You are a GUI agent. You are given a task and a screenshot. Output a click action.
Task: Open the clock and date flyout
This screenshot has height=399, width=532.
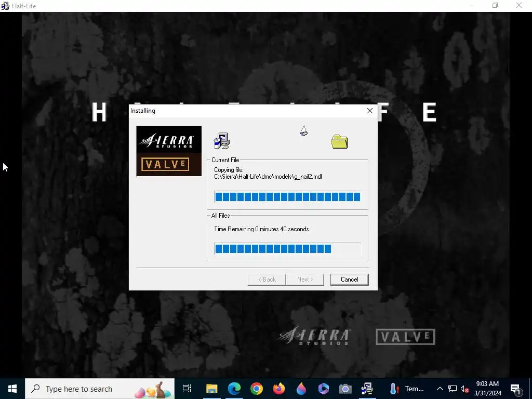point(487,389)
